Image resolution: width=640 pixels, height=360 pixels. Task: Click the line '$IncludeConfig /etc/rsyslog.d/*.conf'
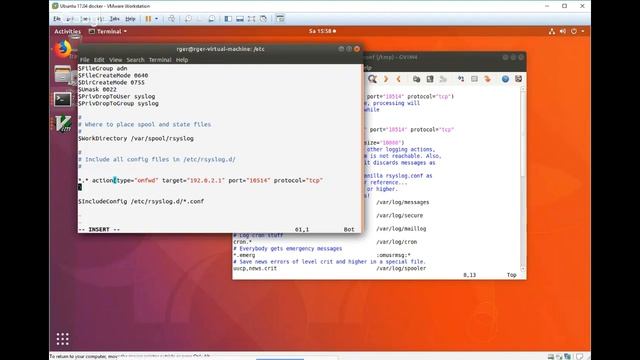pos(141,201)
